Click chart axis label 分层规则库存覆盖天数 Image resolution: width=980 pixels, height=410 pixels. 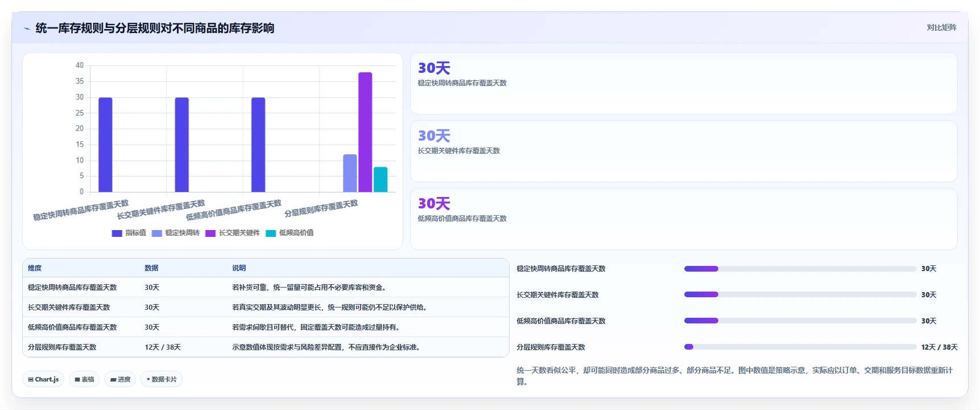[x=321, y=208]
